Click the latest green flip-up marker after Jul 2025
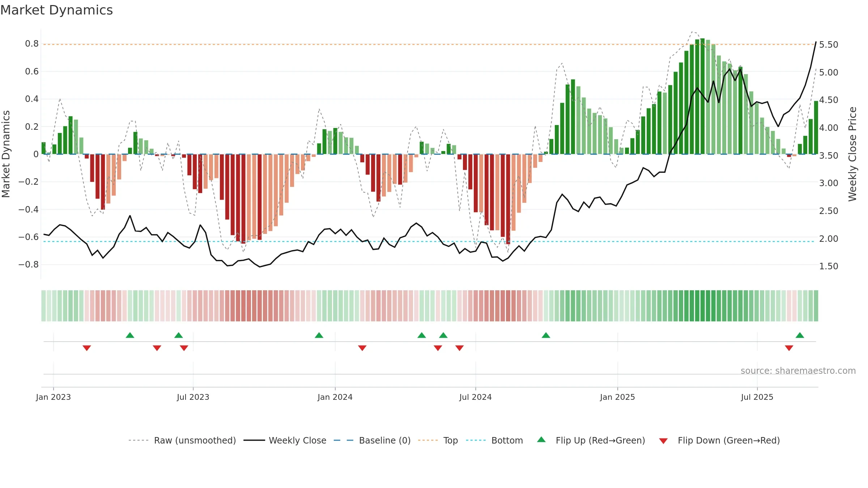868x488 pixels. coord(800,335)
